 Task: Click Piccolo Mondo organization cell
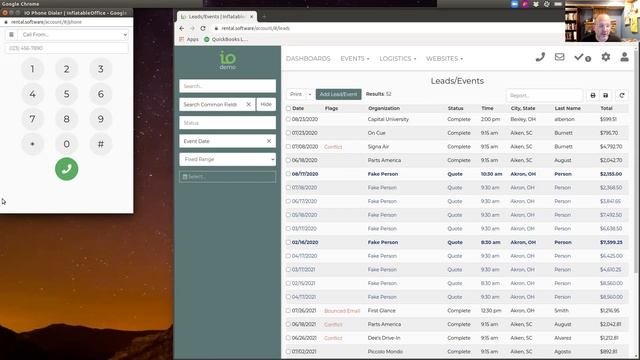pos(385,352)
